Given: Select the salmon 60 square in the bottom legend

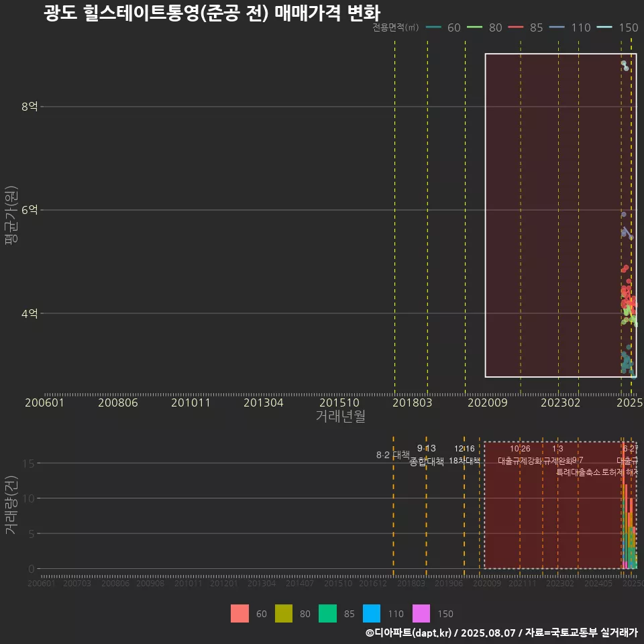Looking at the screenshot, I should pyautogui.click(x=239, y=614).
